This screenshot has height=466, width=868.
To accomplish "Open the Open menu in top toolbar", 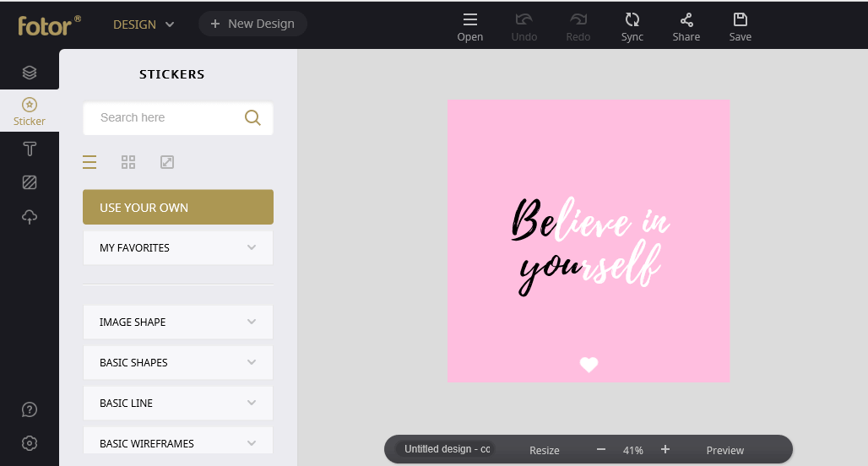I will pyautogui.click(x=470, y=25).
